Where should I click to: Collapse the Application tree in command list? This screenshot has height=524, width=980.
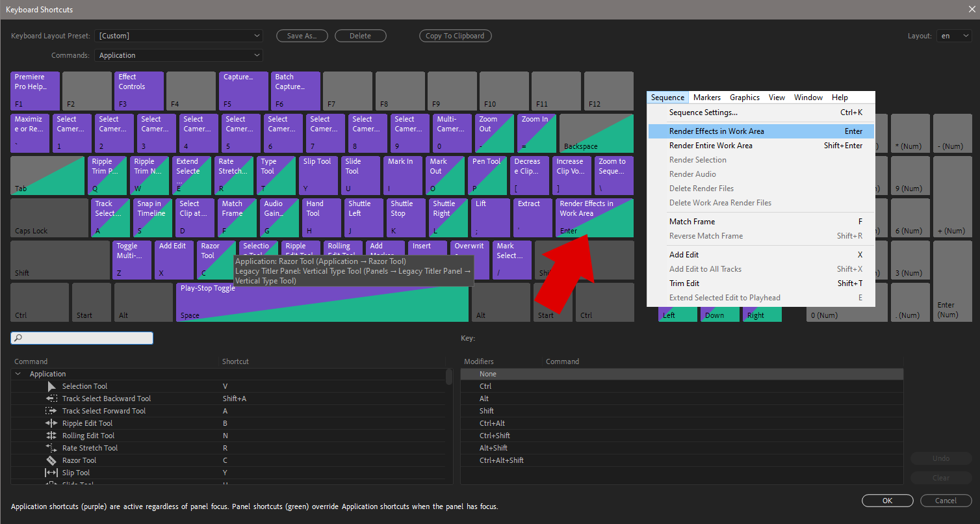click(18, 374)
